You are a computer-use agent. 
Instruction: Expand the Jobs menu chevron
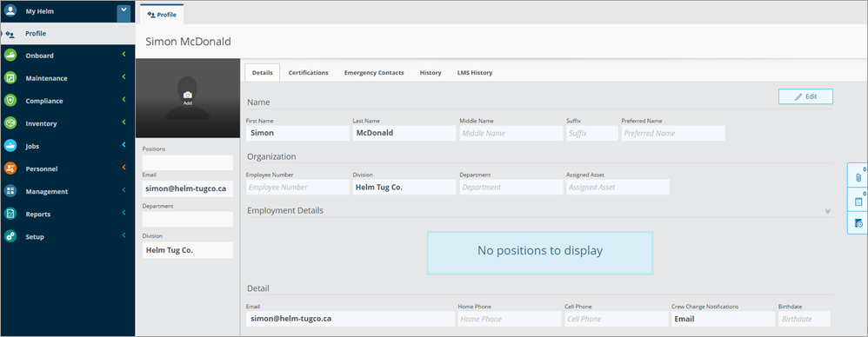click(124, 145)
